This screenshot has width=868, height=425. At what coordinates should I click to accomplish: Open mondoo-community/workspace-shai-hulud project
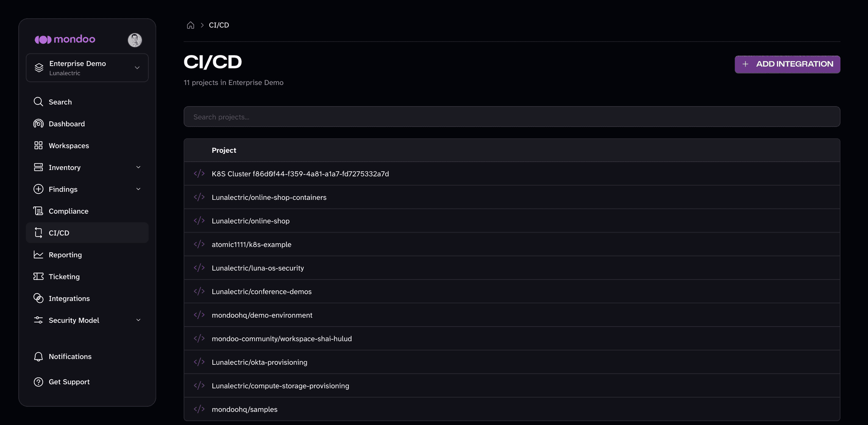pyautogui.click(x=512, y=338)
